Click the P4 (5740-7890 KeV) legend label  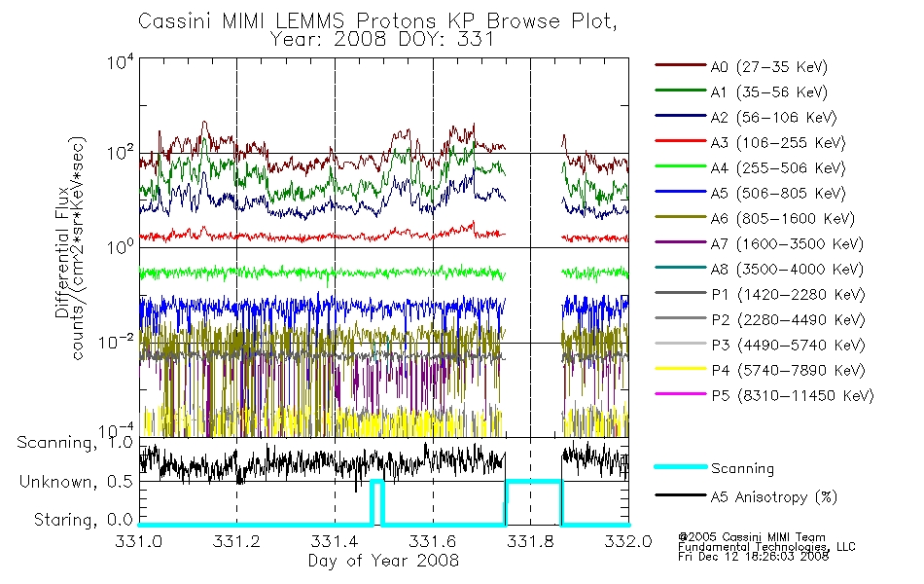coord(788,371)
